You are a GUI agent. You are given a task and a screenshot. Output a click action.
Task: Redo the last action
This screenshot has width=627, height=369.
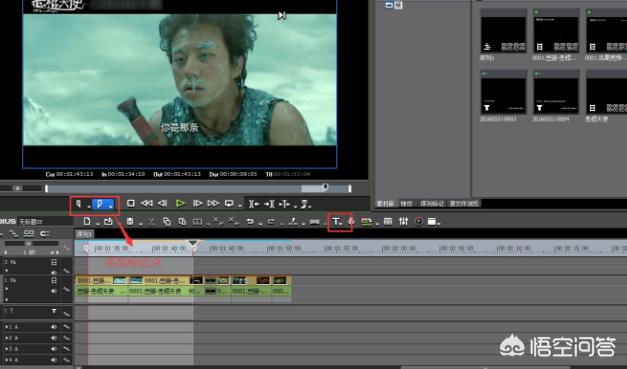(x=271, y=221)
